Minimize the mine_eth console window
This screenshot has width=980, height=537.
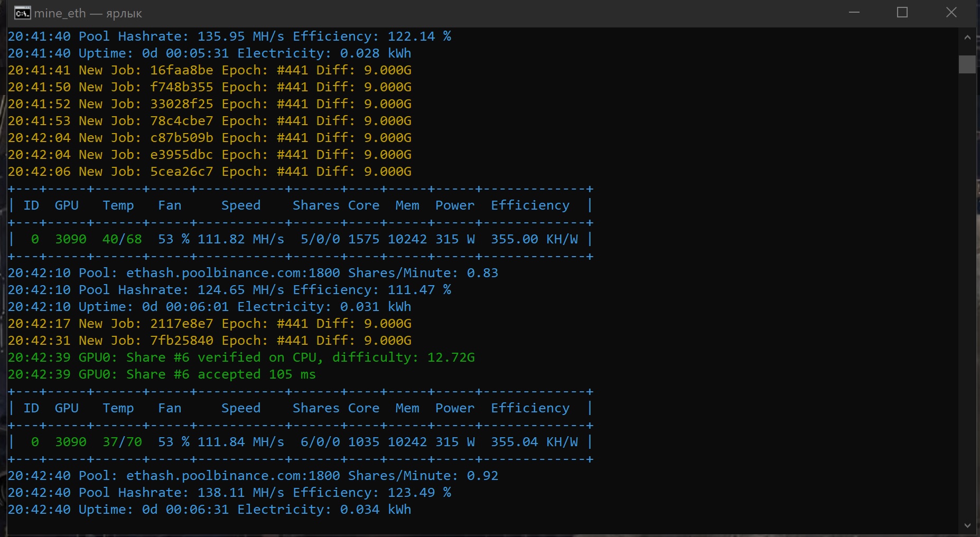854,13
